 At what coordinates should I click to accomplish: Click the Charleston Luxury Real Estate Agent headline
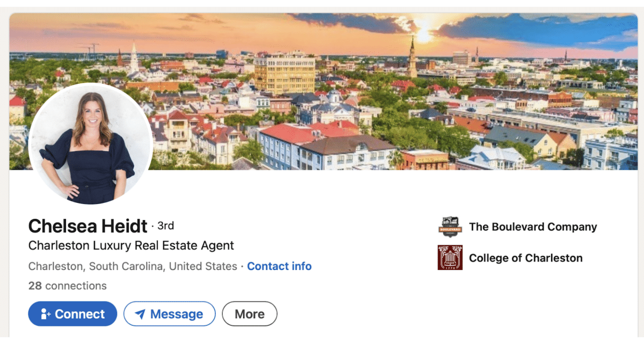(x=131, y=246)
